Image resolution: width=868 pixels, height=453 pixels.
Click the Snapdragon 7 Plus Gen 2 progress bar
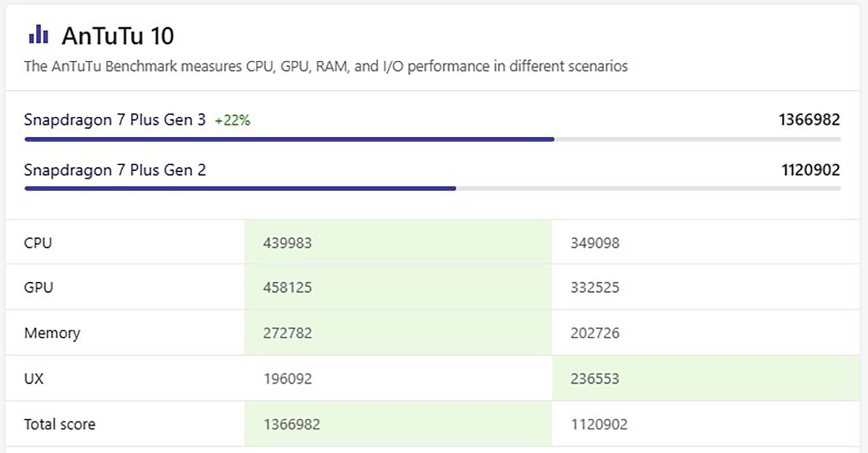tap(432, 188)
